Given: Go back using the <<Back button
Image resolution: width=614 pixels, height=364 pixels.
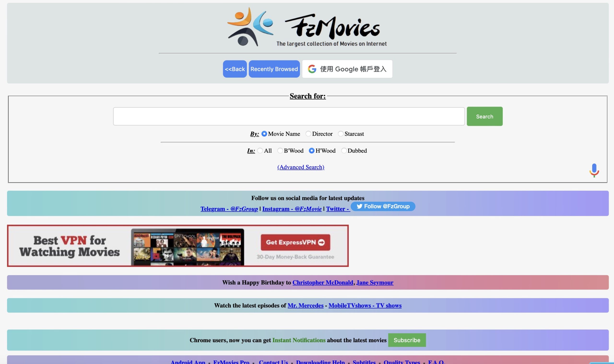Looking at the screenshot, I should click(235, 69).
